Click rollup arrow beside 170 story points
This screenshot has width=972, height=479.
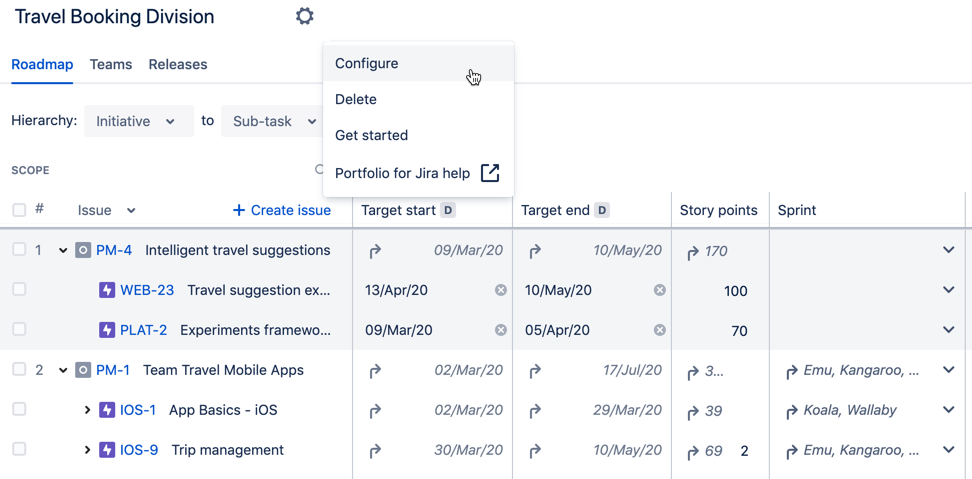tap(693, 252)
